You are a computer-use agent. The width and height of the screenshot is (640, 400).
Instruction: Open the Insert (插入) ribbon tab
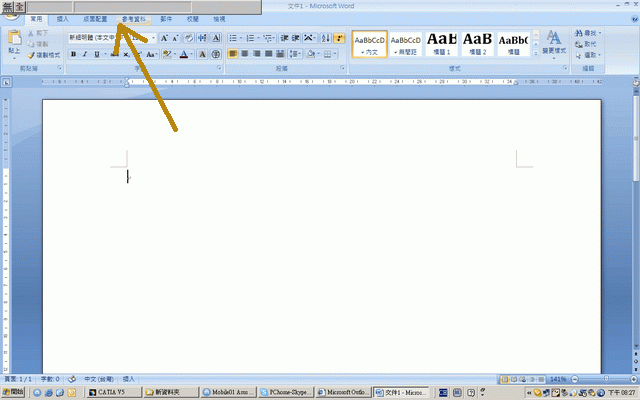[62, 19]
